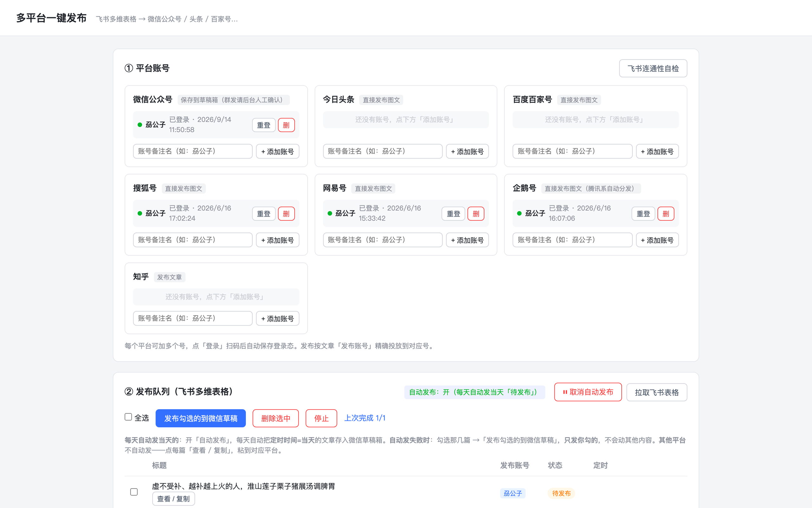Viewport: 812px width, 508px height.
Task: Click the 定时 column header
Action: [600, 465]
